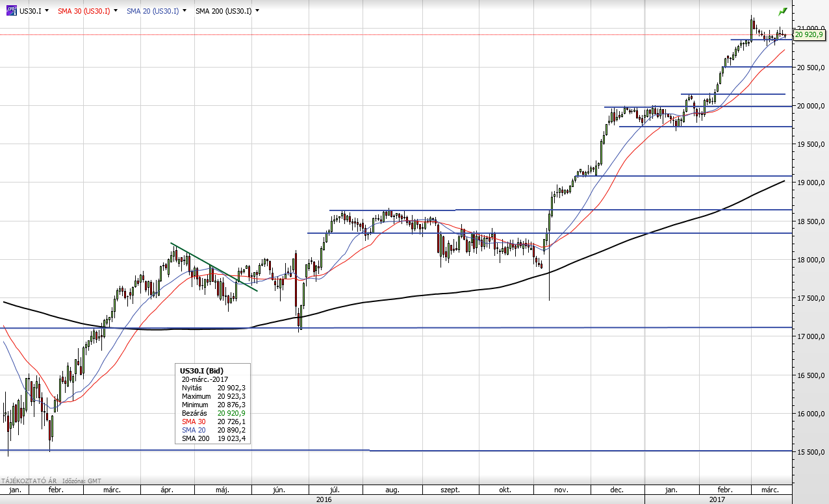Screen dimensions: 829x504
Task: Click the SMA 30 value 20 726,1
Action: click(x=231, y=422)
